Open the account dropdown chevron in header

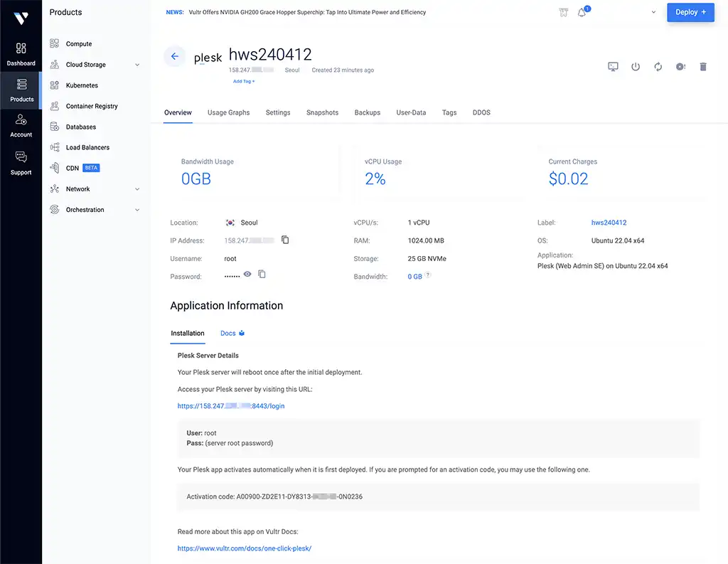click(x=653, y=12)
